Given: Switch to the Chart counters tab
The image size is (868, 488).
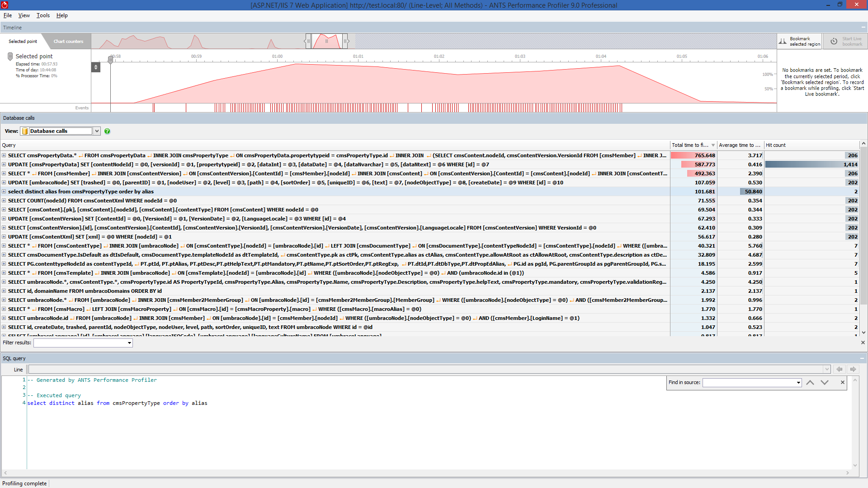Looking at the screenshot, I should click(x=68, y=41).
